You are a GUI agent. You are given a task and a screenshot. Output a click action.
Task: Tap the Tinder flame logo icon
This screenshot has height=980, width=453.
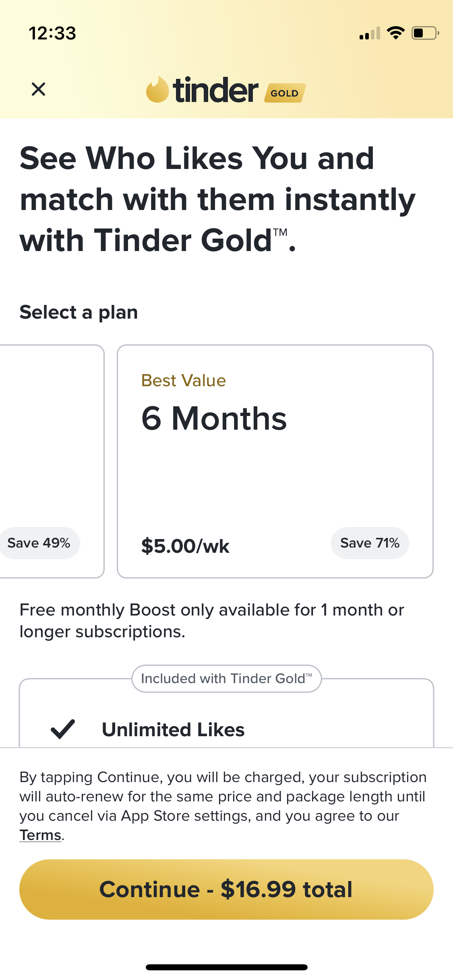point(157,90)
